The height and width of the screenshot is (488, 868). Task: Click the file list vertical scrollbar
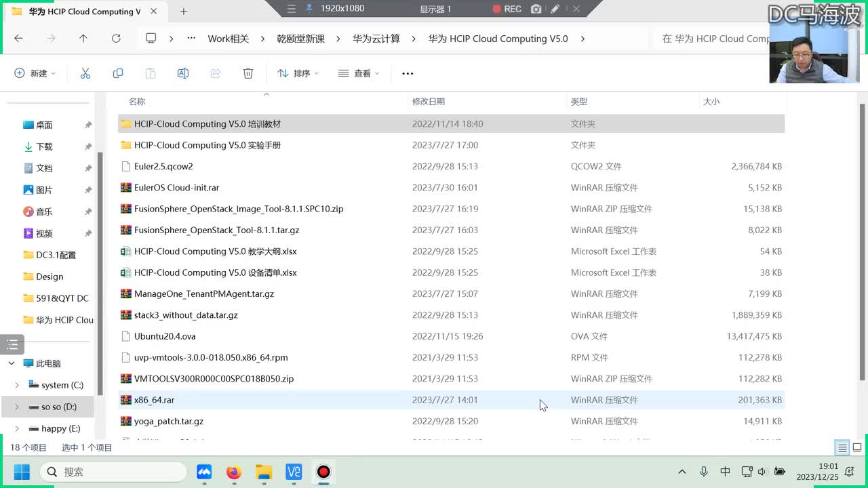tap(863, 242)
